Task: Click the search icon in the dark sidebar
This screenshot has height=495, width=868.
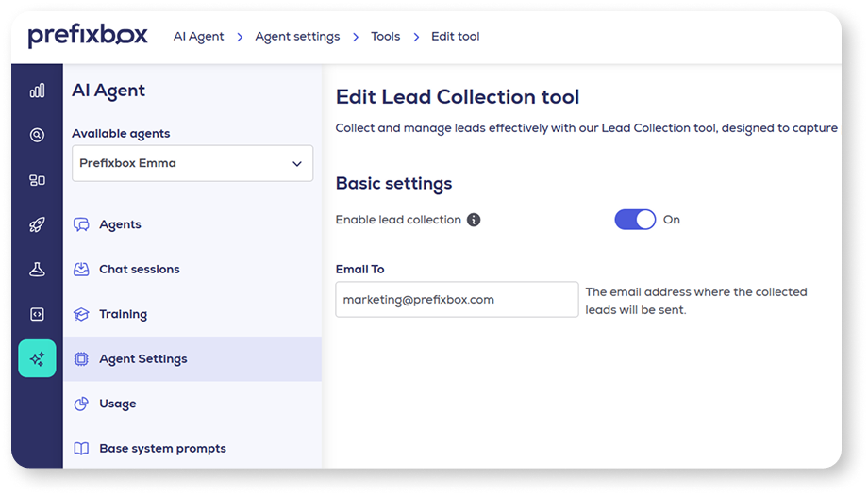Action: [37, 135]
